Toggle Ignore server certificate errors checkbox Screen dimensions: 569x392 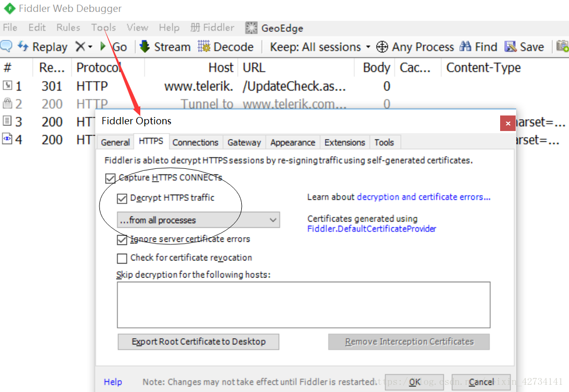[122, 240]
